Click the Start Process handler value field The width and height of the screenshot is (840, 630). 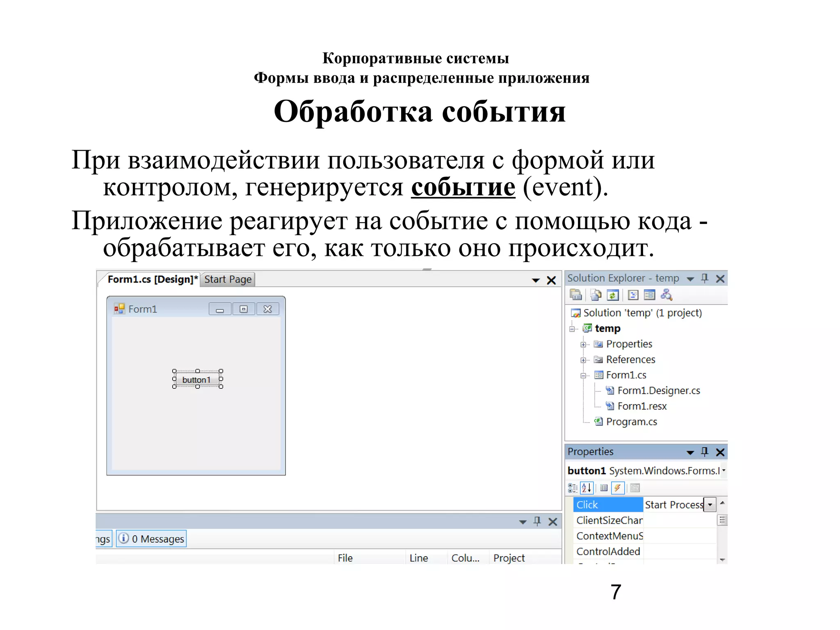coord(673,504)
